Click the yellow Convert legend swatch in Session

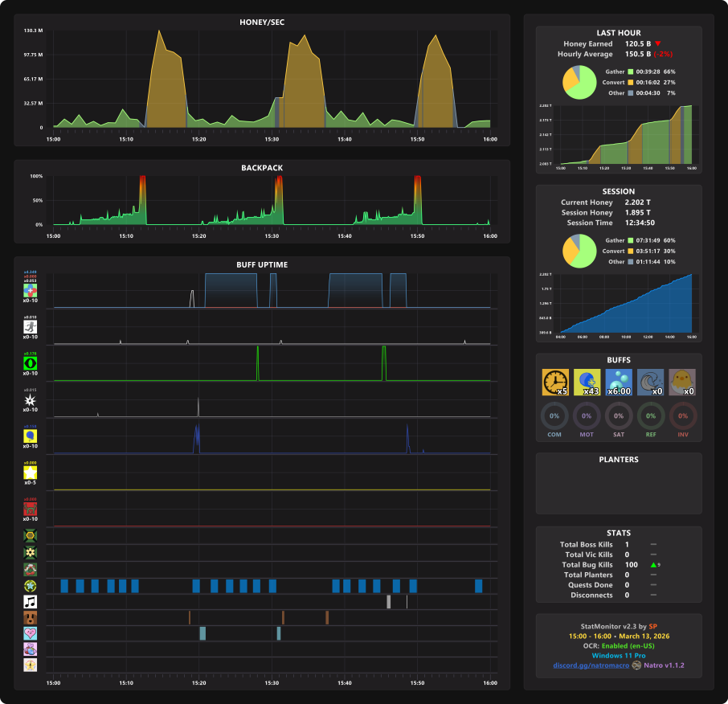[x=631, y=251]
